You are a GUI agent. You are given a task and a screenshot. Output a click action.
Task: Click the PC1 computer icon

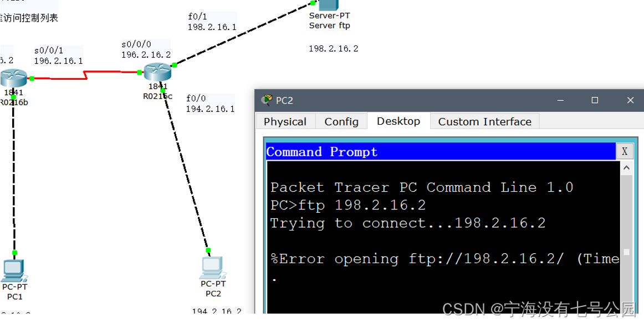[13, 270]
